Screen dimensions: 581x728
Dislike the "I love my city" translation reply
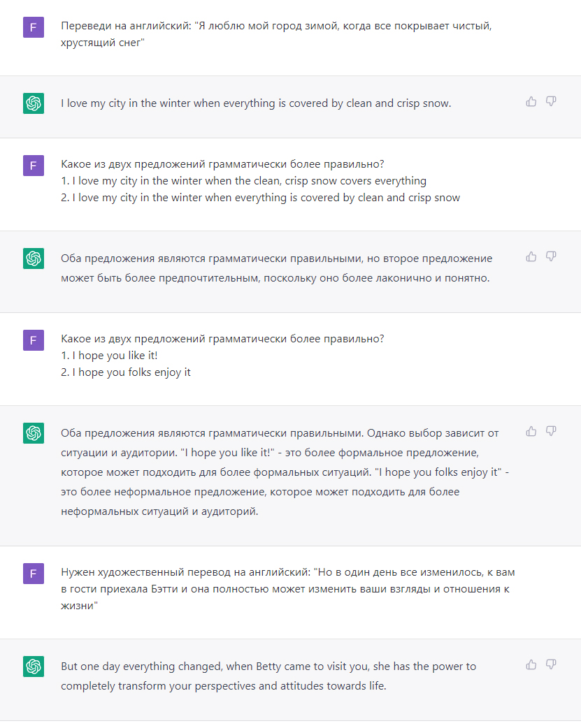click(x=551, y=101)
